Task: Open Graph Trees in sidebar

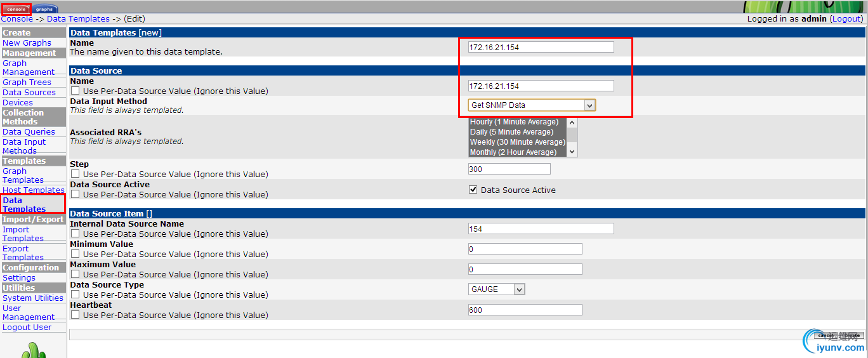Action: pyautogui.click(x=27, y=82)
